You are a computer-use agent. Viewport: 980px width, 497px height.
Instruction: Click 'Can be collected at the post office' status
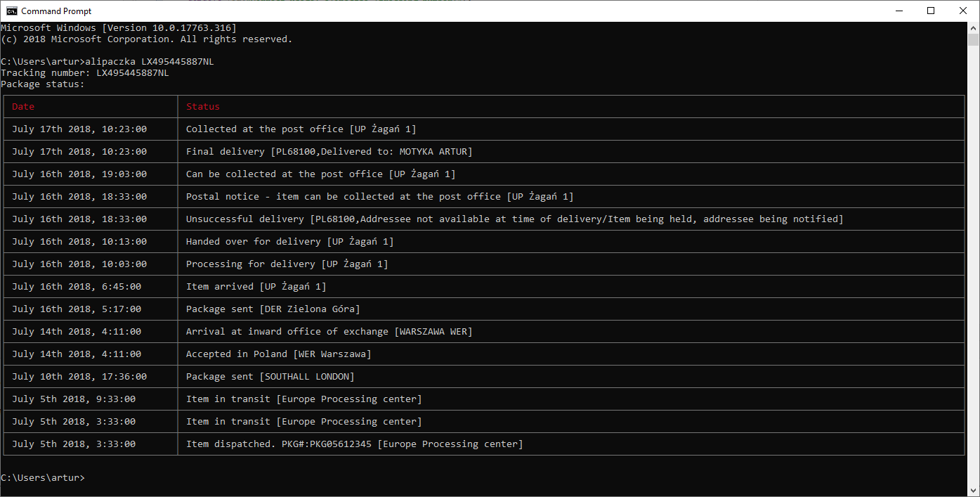[321, 174]
